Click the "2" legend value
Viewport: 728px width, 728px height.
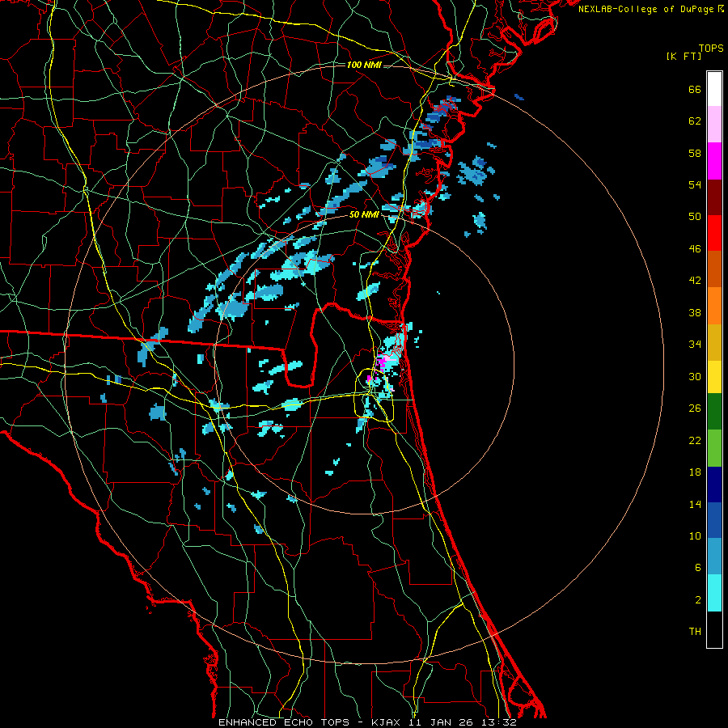(698, 600)
